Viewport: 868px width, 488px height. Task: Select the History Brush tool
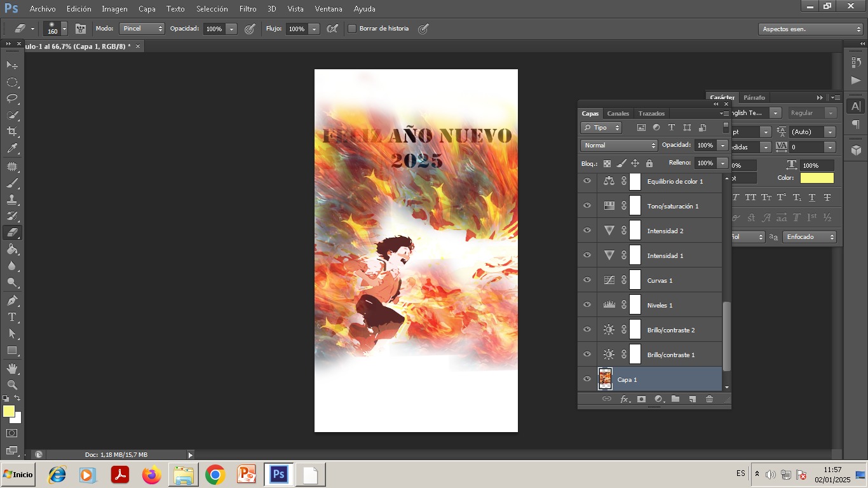coord(12,216)
